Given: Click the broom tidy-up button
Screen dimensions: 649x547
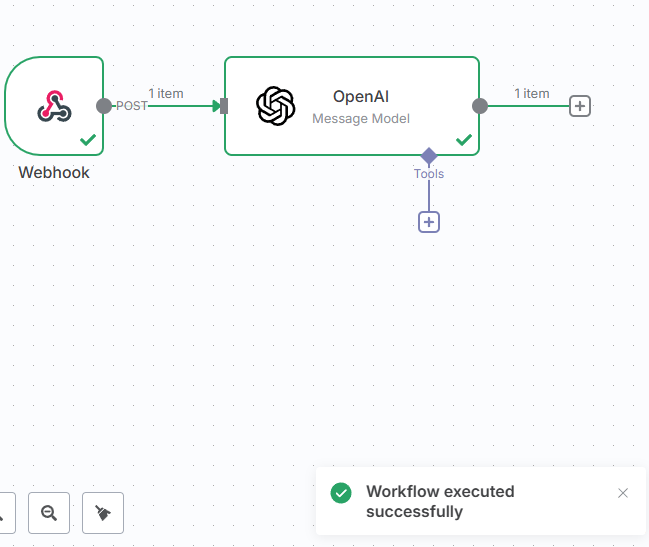Looking at the screenshot, I should (103, 513).
